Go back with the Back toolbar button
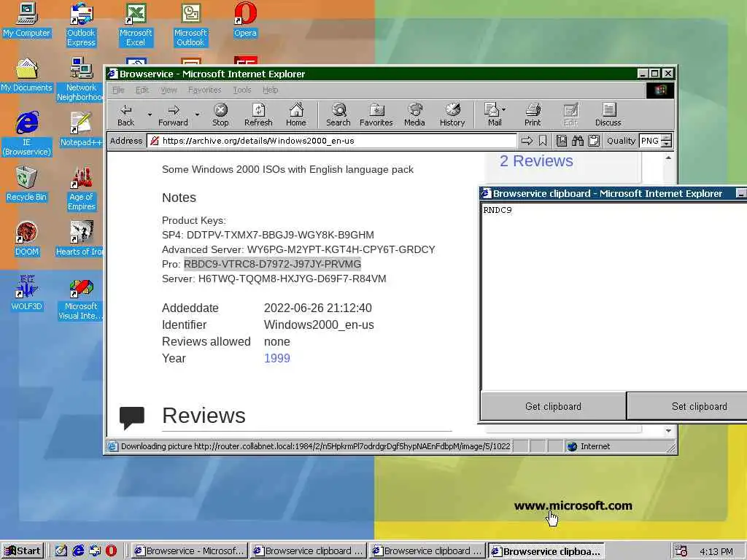This screenshot has height=560, width=747. tap(125, 115)
